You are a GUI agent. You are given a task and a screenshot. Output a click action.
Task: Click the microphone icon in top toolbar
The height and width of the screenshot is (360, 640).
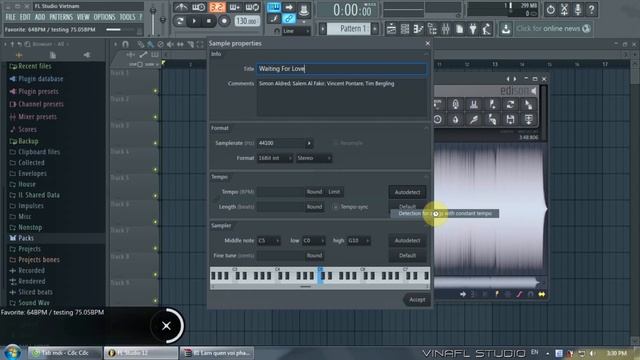(578, 9)
